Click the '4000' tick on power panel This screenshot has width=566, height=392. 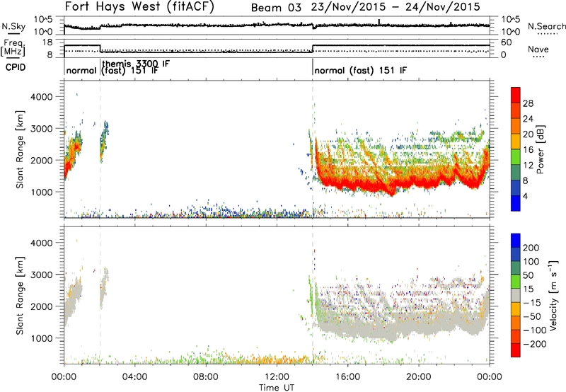[41, 97]
